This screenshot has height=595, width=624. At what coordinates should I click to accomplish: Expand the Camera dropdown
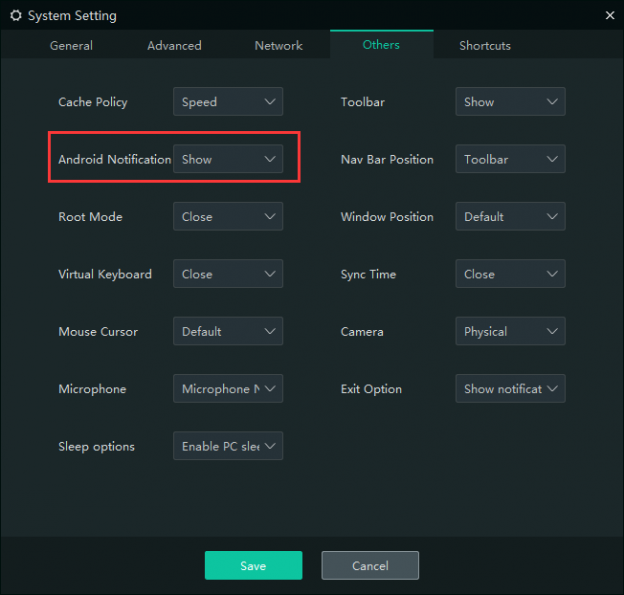coord(510,332)
